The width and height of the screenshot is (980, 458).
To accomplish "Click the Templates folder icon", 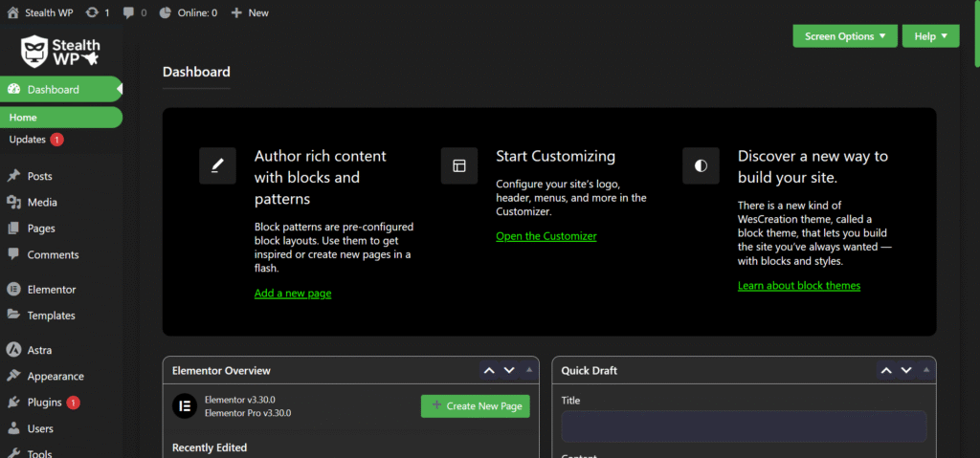I will coord(13,315).
